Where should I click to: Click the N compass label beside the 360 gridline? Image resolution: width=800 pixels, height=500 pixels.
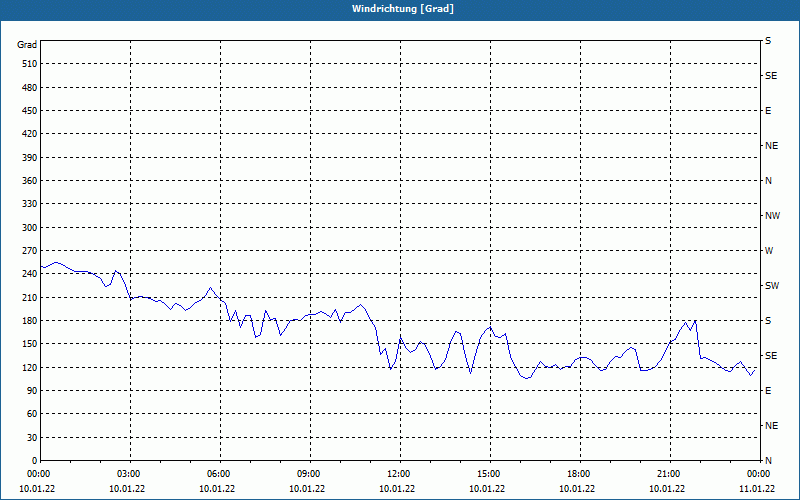coord(768,181)
